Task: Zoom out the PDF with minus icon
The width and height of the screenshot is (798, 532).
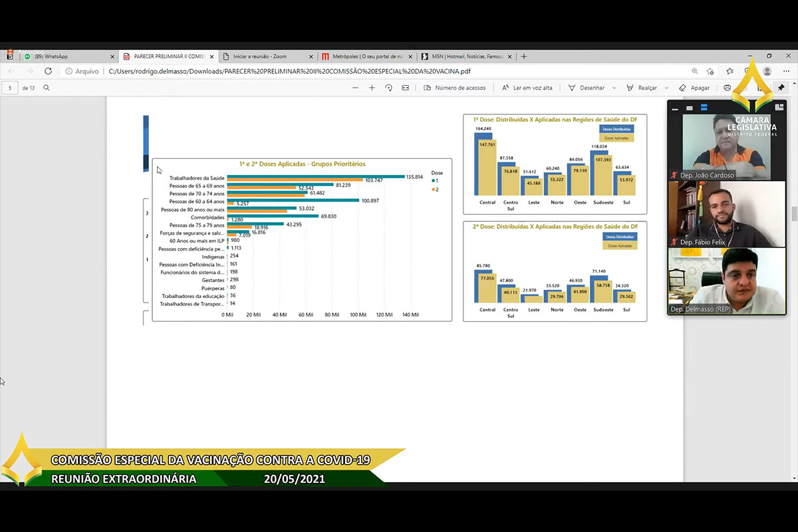Action: click(355, 88)
